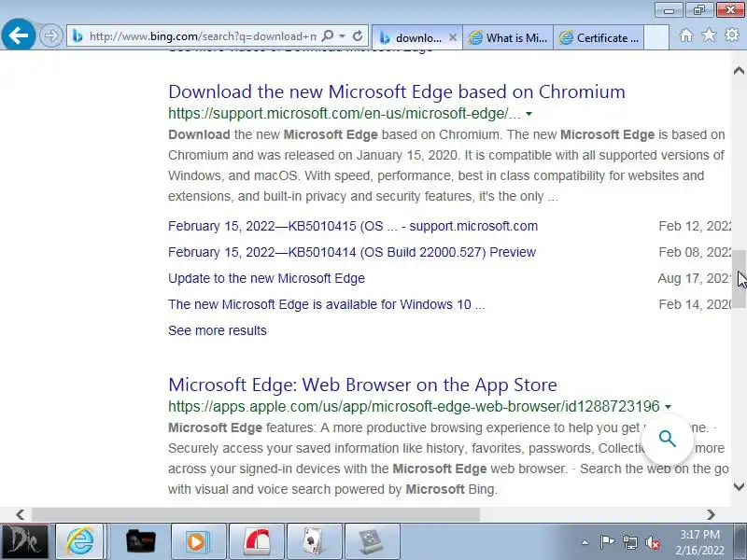Show hidden system tray icons
The height and width of the screenshot is (560, 747).
585,542
